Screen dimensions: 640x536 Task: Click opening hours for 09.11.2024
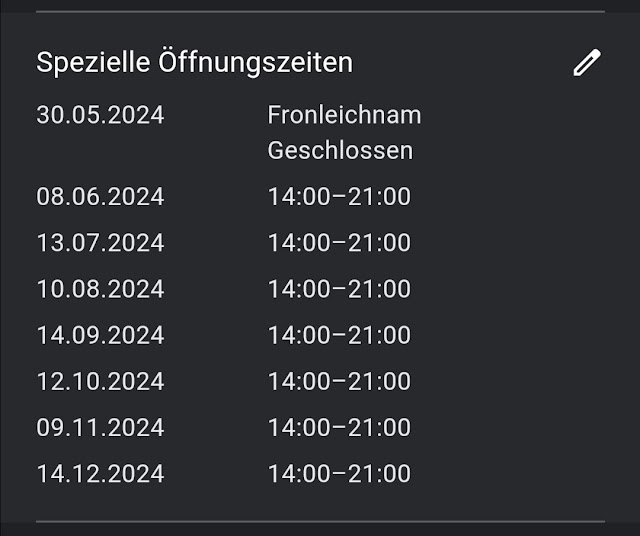click(339, 427)
